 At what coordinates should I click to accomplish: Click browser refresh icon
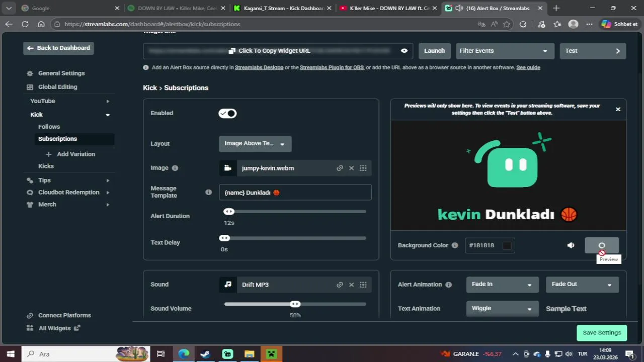tap(25, 24)
